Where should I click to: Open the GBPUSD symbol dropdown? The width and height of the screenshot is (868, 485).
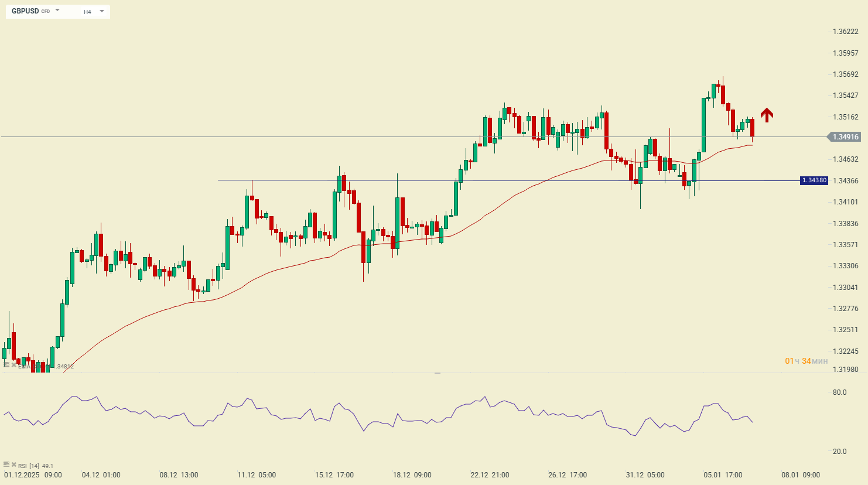[57, 11]
